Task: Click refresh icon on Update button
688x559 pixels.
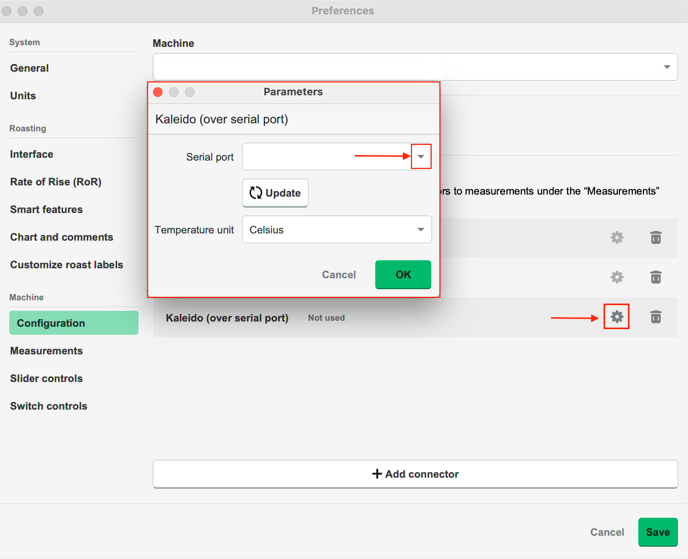Action: 255,193
